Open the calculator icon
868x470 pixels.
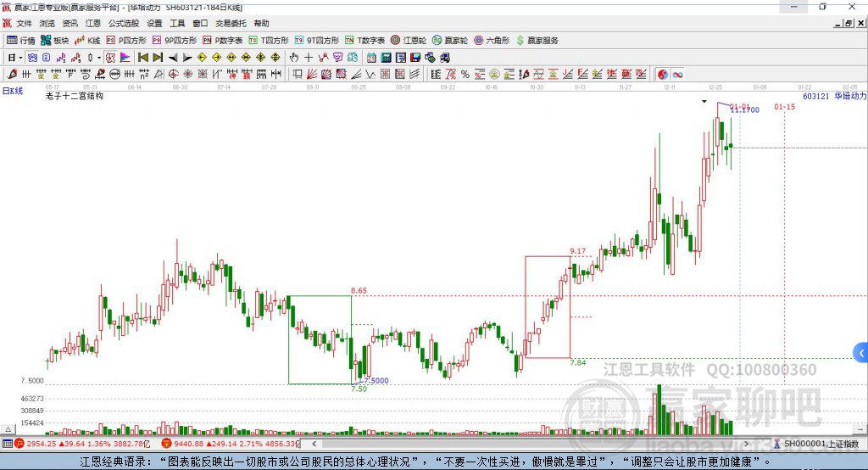coord(386,58)
